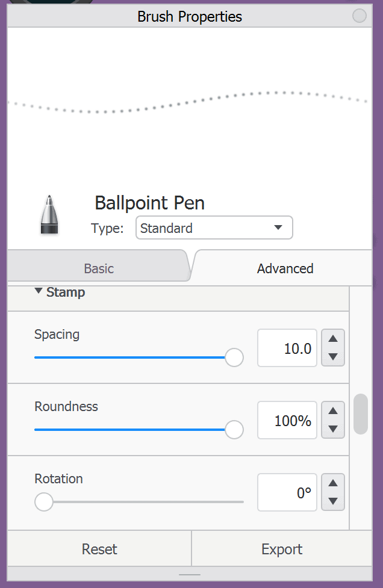383x588 pixels.
Task: Click the Spacing down-arrow stepper
Action: (x=332, y=357)
